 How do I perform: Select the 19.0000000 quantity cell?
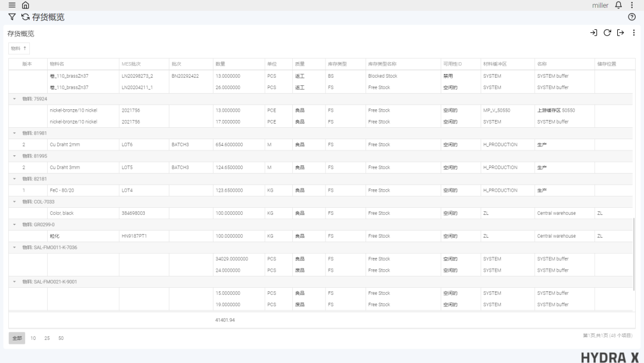[239, 304]
